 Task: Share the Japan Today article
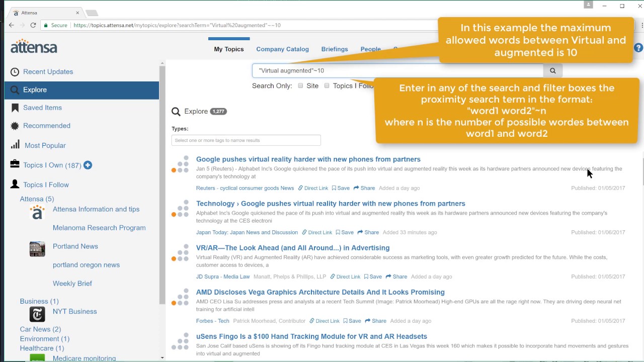368,232
